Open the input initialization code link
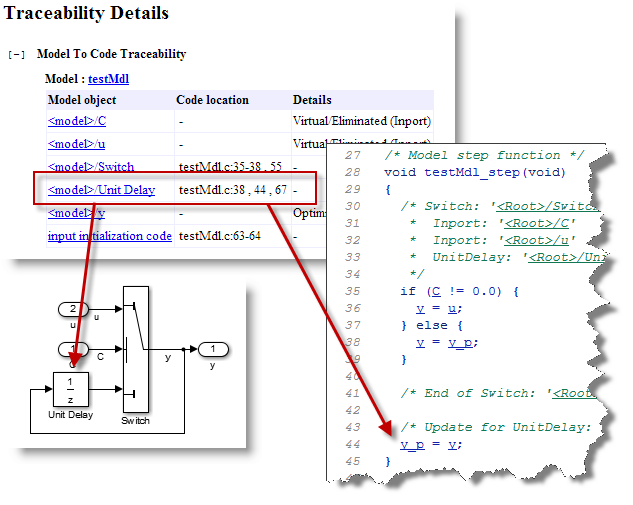Viewport: 633px width, 505px height. click(110, 236)
